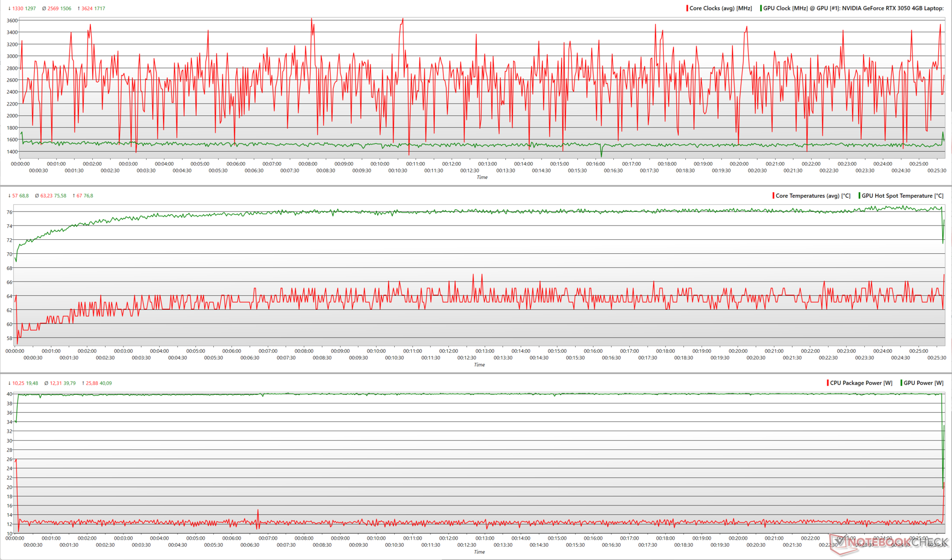Click the minimum arrow icon above clocks graph
Viewport: 952px width, 560px height.
pyautogui.click(x=9, y=8)
